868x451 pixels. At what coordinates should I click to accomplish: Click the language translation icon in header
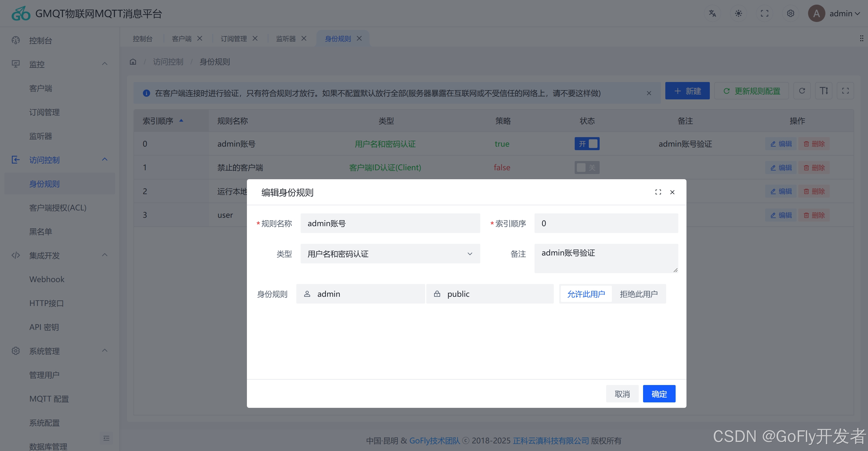pos(712,14)
